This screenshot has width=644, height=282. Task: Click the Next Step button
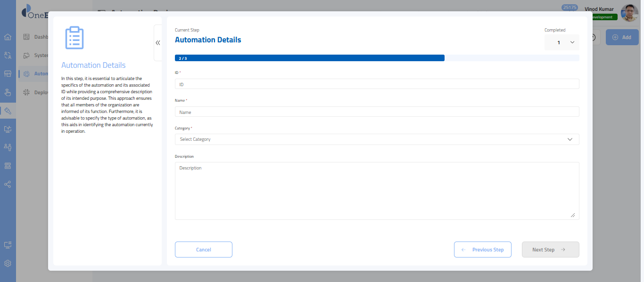(550, 250)
